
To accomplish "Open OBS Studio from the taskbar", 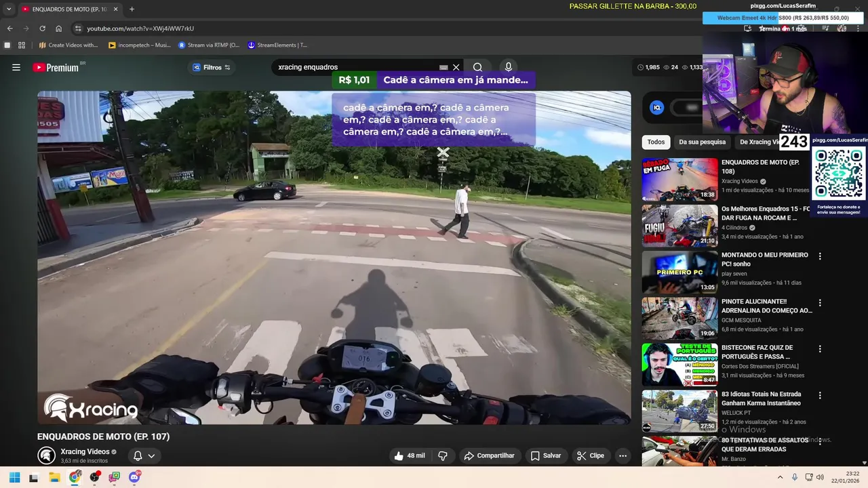I will 94,477.
